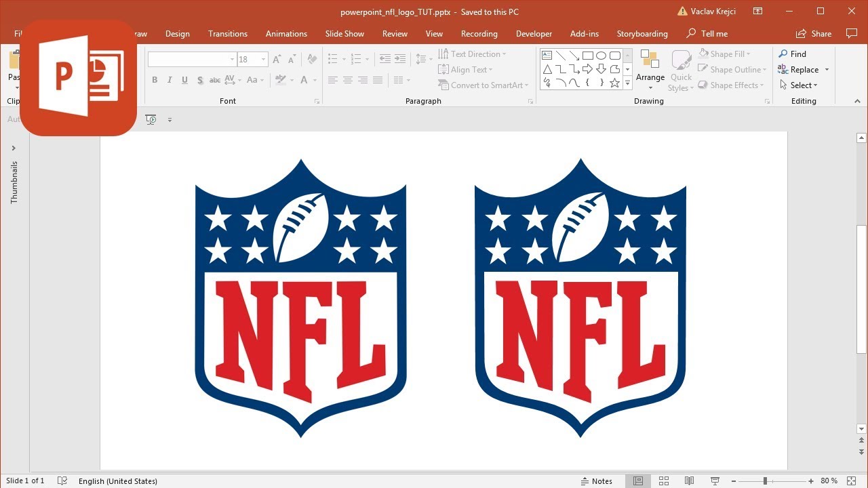Click the Notes button in status bar
The image size is (868, 488).
(x=597, y=481)
